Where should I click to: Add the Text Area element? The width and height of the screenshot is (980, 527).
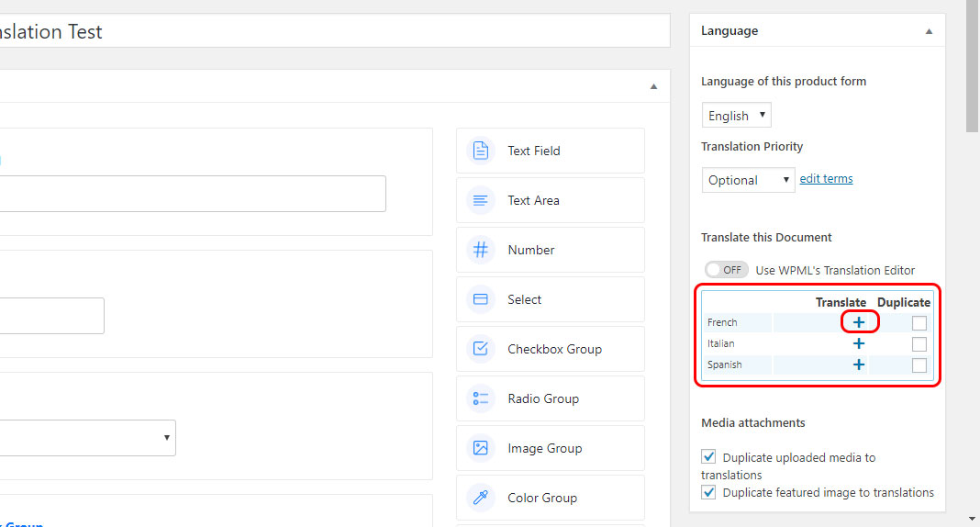(550, 200)
